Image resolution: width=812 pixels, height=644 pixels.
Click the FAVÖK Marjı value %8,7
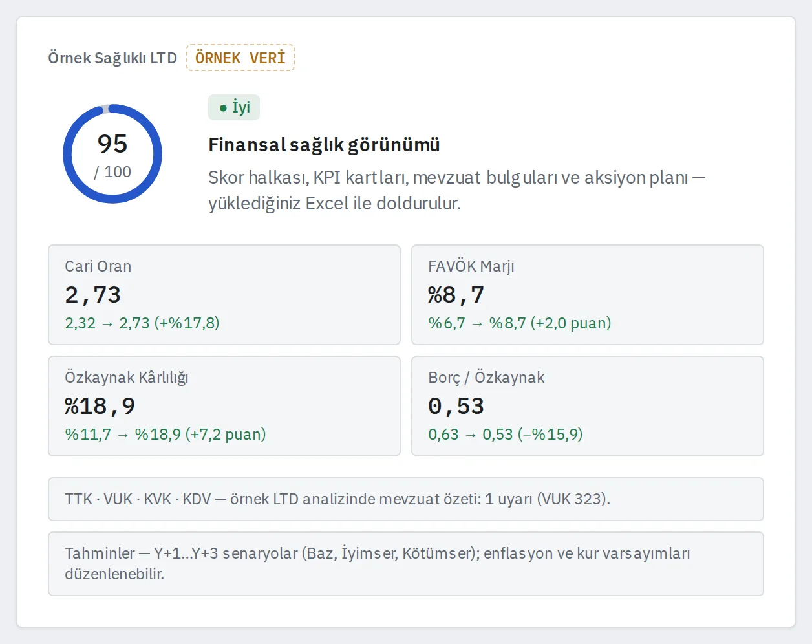456,295
